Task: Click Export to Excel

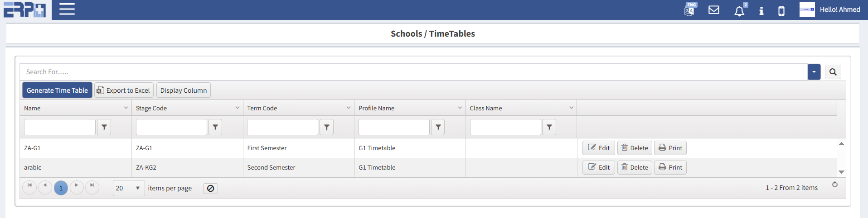Action: tap(124, 90)
